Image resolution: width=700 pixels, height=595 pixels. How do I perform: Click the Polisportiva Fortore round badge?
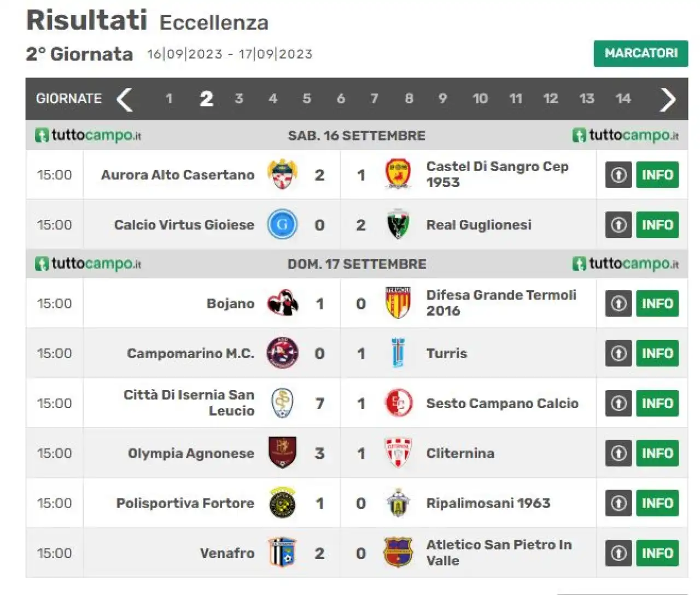coord(282,503)
